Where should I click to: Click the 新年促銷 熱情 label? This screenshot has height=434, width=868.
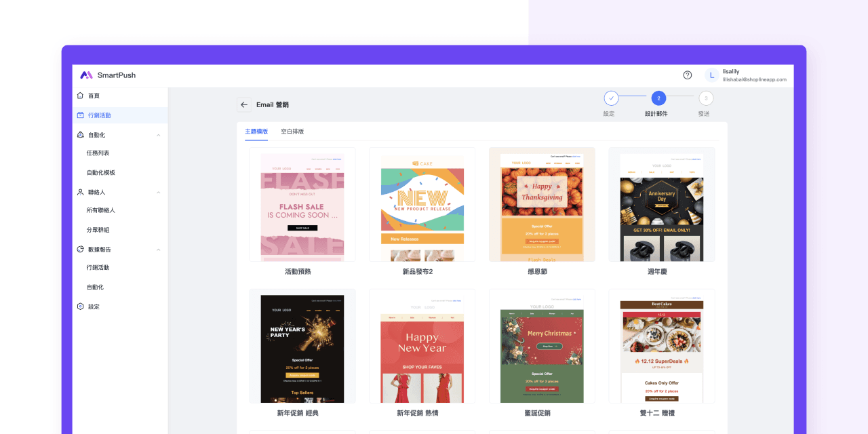click(418, 413)
